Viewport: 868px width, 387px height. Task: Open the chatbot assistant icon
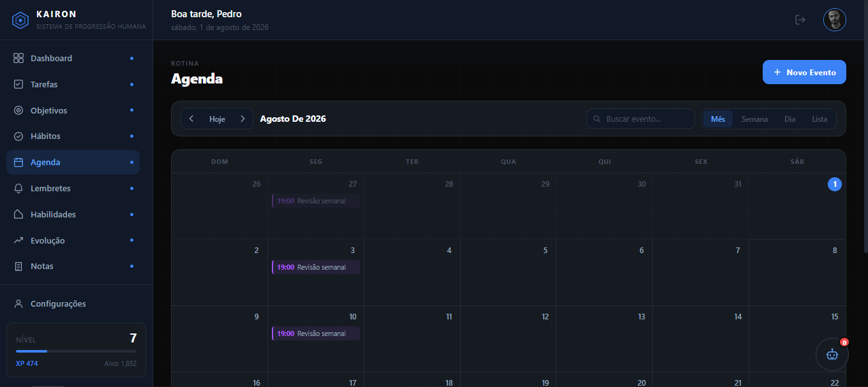(x=832, y=354)
